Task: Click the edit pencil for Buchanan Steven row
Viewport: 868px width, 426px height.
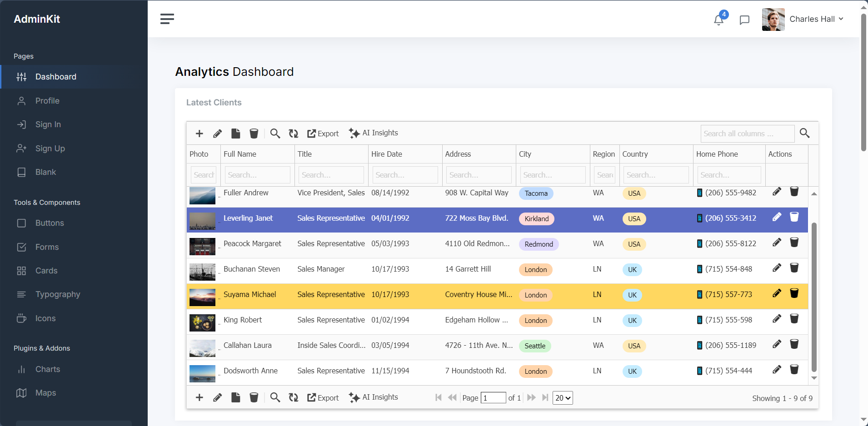Action: point(777,268)
